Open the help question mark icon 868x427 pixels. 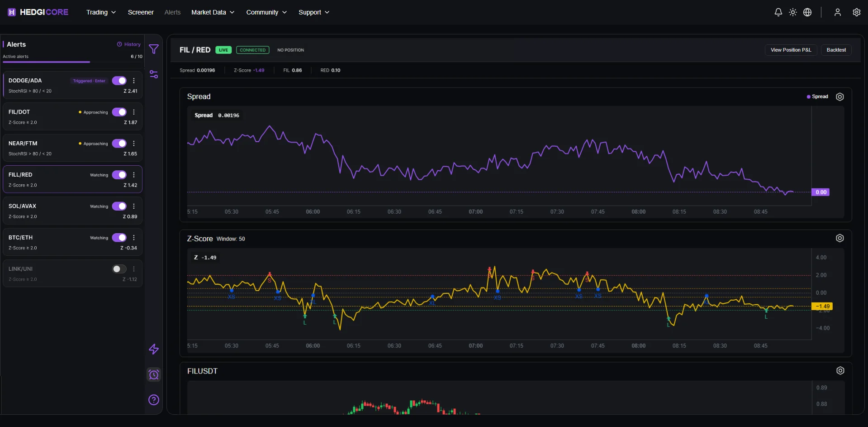(x=154, y=400)
